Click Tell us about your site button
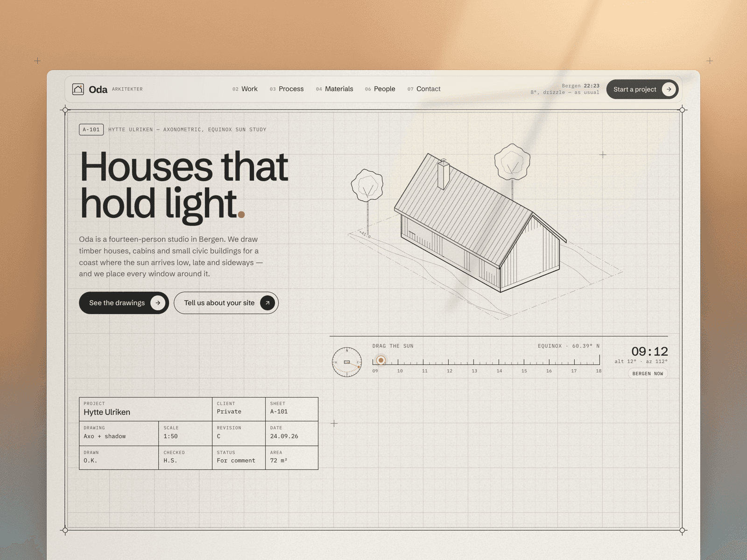 226,303
